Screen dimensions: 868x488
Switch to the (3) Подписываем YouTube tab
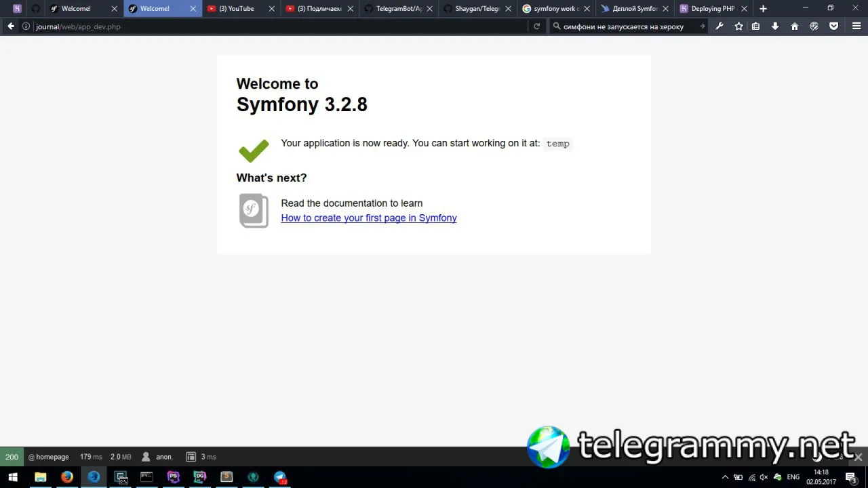pyautogui.click(x=319, y=9)
